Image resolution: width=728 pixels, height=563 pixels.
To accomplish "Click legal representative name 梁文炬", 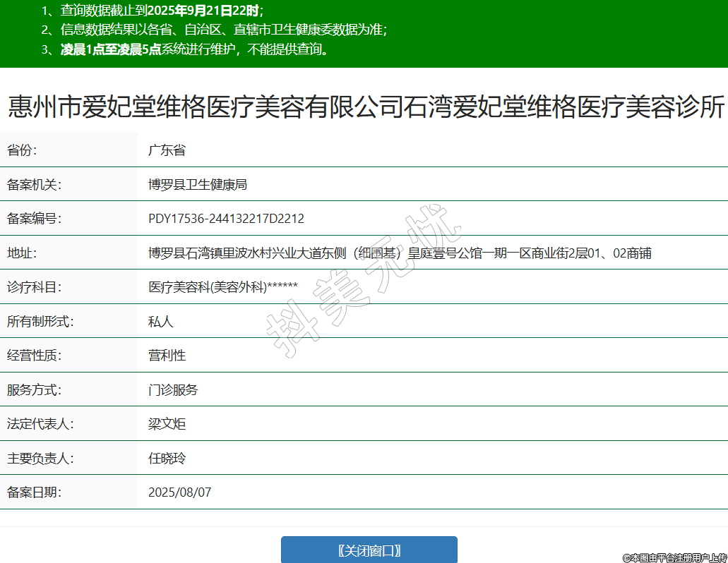I will 167,424.
